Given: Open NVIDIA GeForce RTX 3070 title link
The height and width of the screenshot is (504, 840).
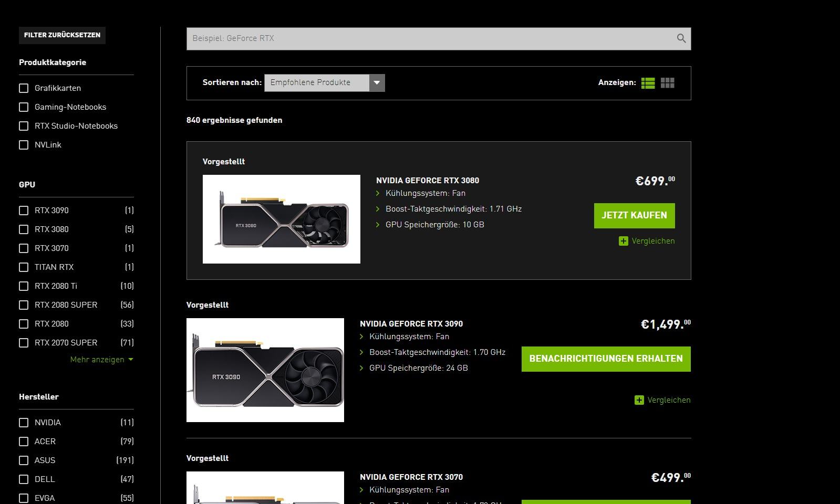Looking at the screenshot, I should point(411,477).
